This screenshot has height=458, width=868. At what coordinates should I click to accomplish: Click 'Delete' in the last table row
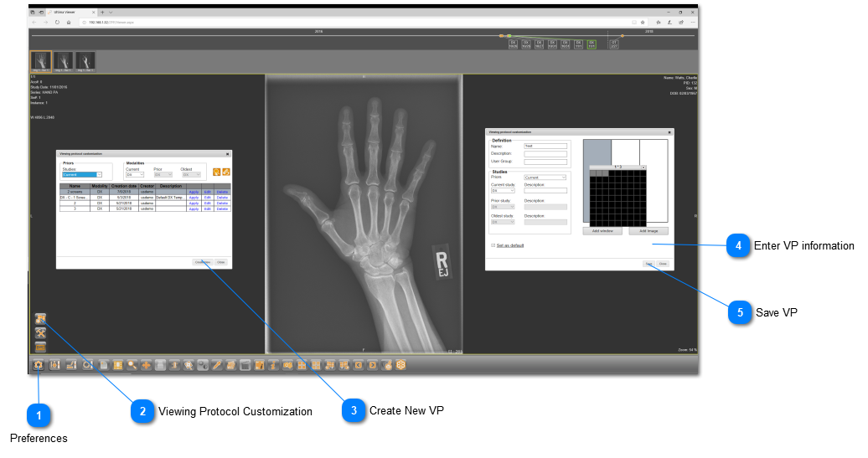222,209
